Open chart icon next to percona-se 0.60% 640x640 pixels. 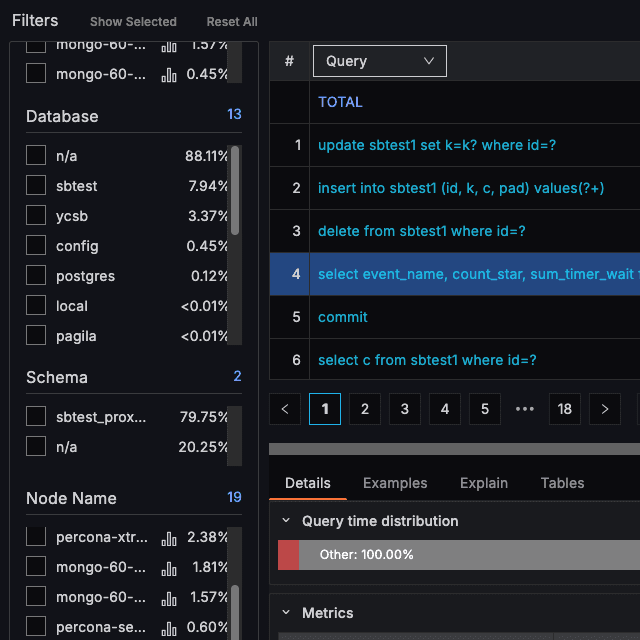169,628
